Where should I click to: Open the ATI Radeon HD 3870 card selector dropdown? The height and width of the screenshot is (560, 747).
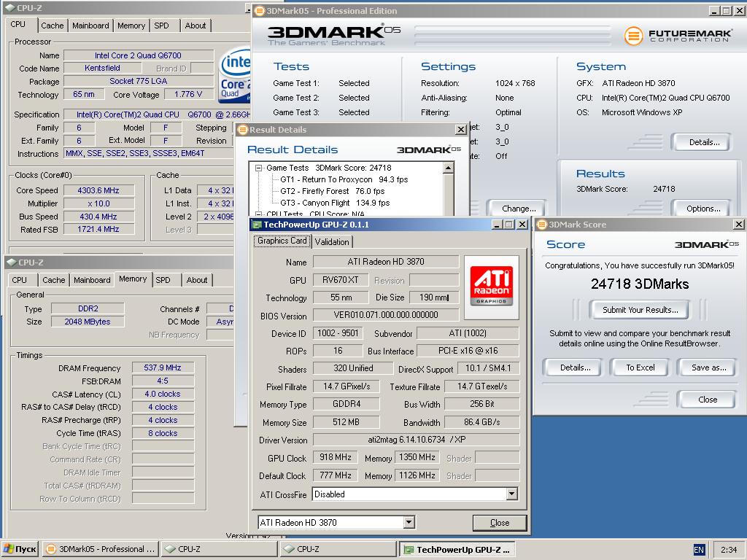click(409, 522)
